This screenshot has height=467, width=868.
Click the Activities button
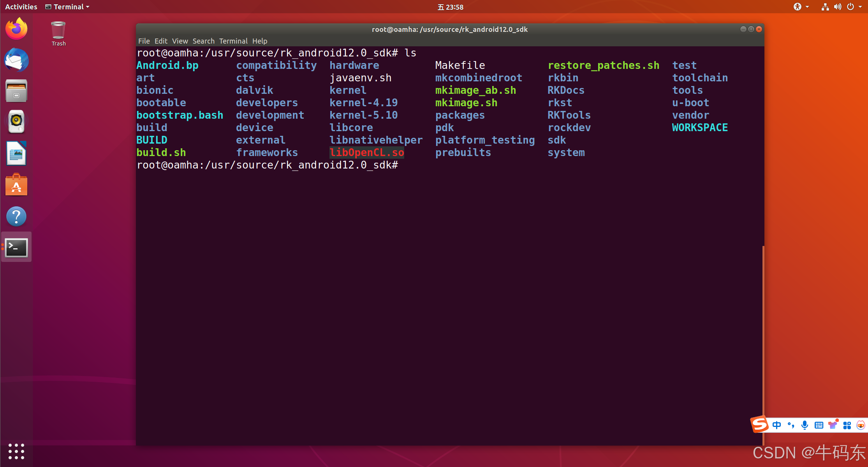[x=21, y=7]
